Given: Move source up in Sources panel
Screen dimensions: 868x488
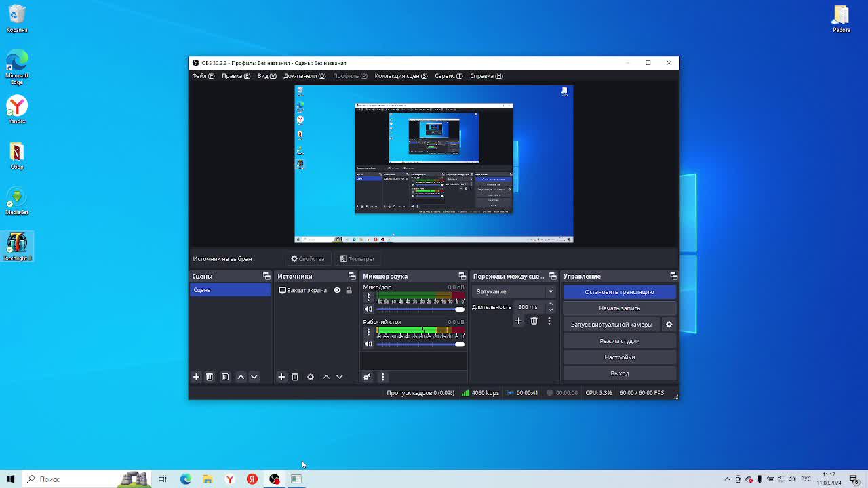Looking at the screenshot, I should pyautogui.click(x=326, y=377).
